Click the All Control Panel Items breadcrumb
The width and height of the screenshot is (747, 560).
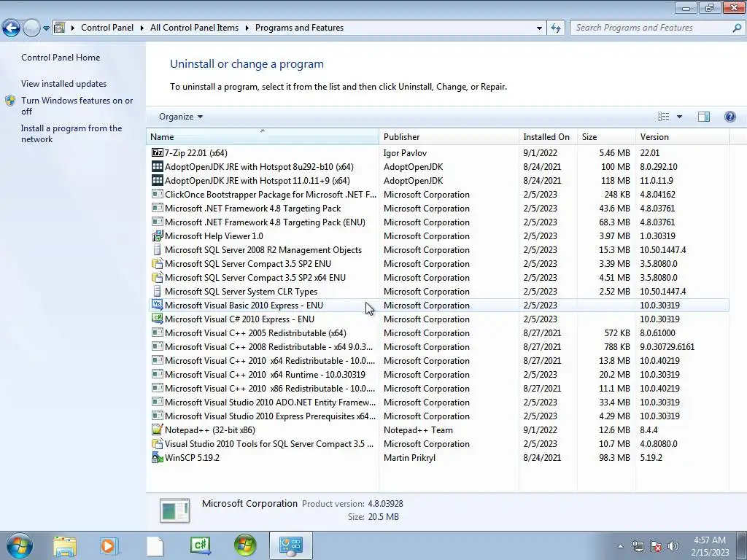tap(194, 28)
